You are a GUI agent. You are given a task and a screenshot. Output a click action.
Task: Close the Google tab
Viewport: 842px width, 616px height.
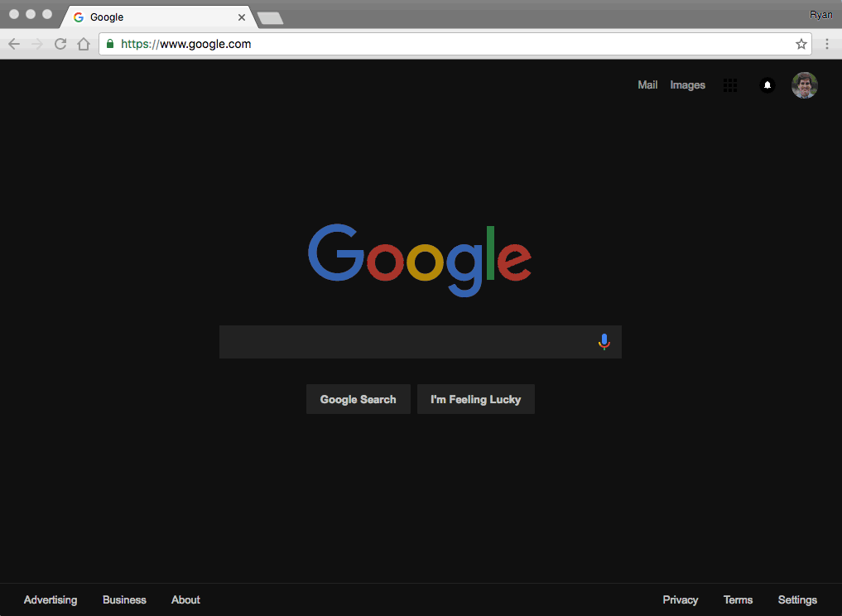242,17
